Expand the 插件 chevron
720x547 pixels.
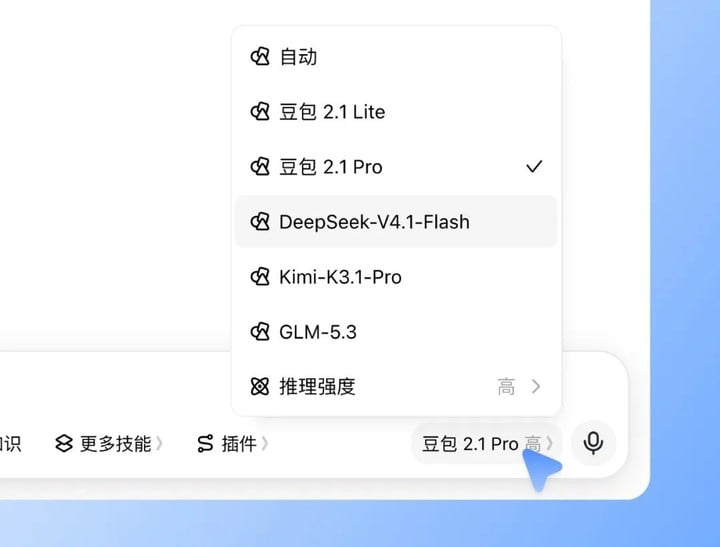(265, 444)
